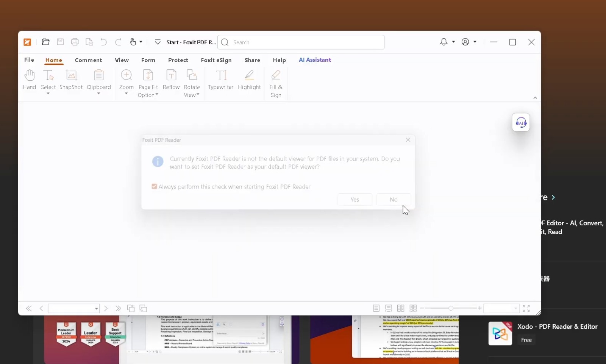Go to first page button
The image size is (606, 364).
(29, 309)
